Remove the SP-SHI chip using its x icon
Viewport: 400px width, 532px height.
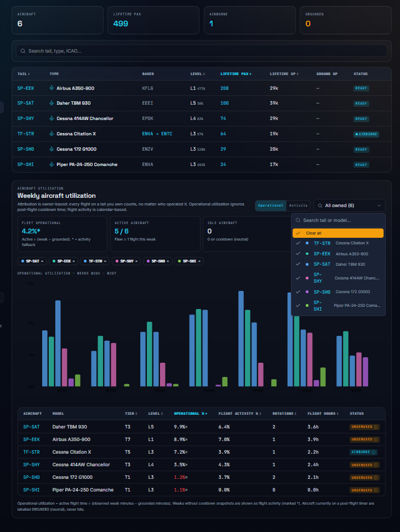tap(199, 261)
